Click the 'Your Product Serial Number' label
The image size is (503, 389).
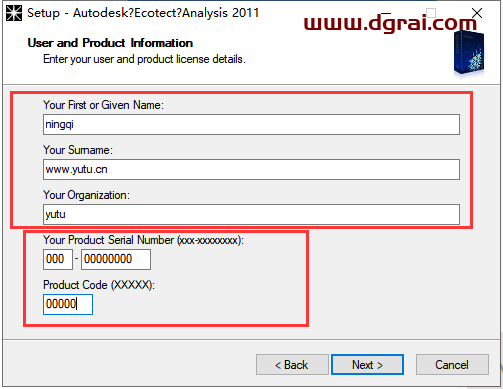pos(143,240)
